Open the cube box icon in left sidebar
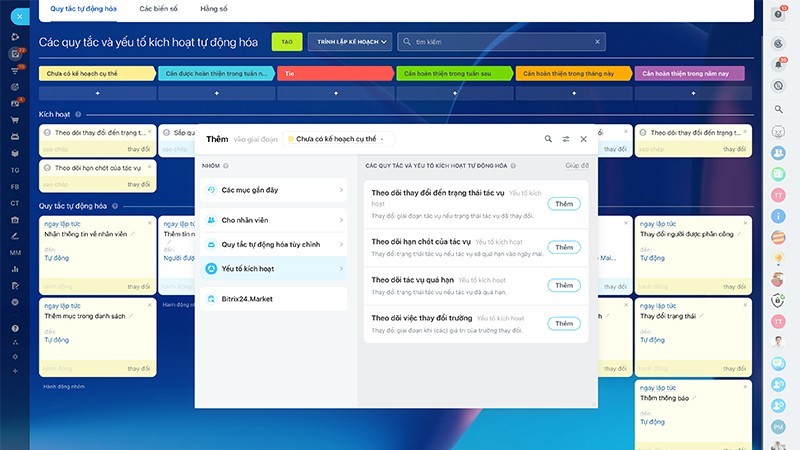This screenshot has width=800, height=450. pyautogui.click(x=15, y=153)
